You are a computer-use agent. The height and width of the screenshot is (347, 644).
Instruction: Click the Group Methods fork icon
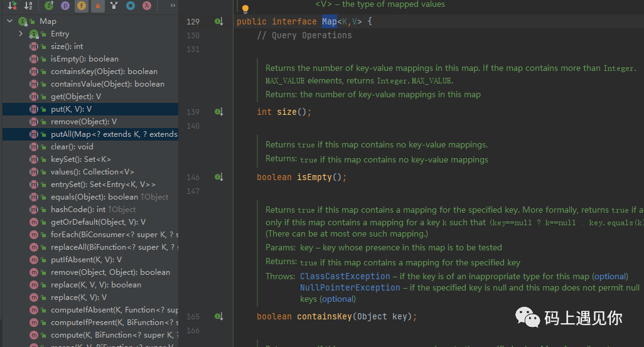tap(114, 6)
